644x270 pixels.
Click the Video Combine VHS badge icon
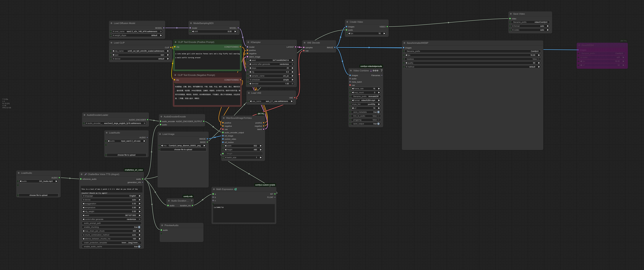tap(374, 71)
